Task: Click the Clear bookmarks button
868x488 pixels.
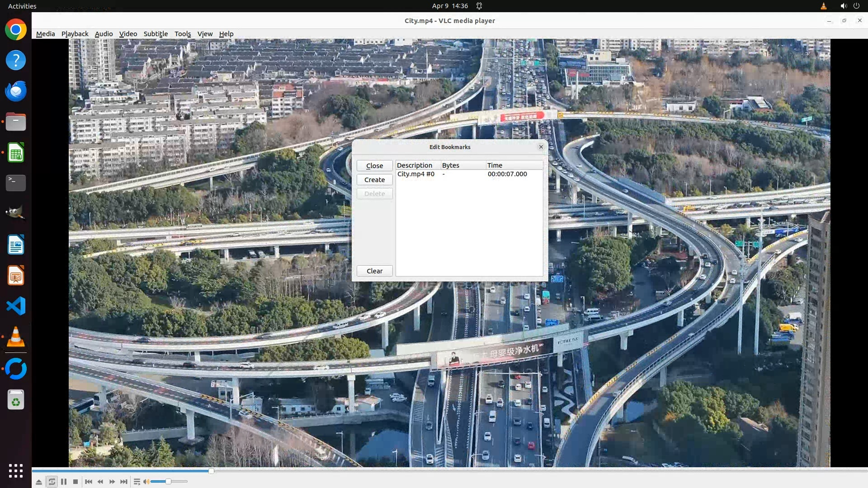Action: pos(374,271)
